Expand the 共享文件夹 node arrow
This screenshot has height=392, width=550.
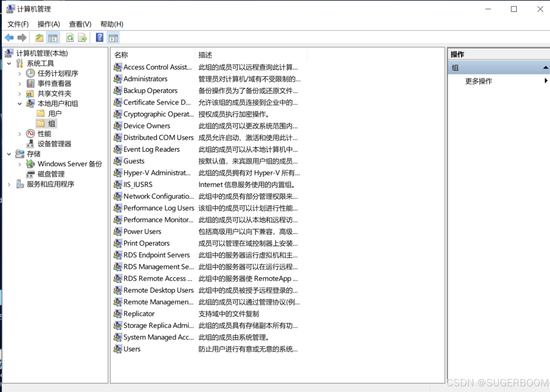[x=20, y=93]
